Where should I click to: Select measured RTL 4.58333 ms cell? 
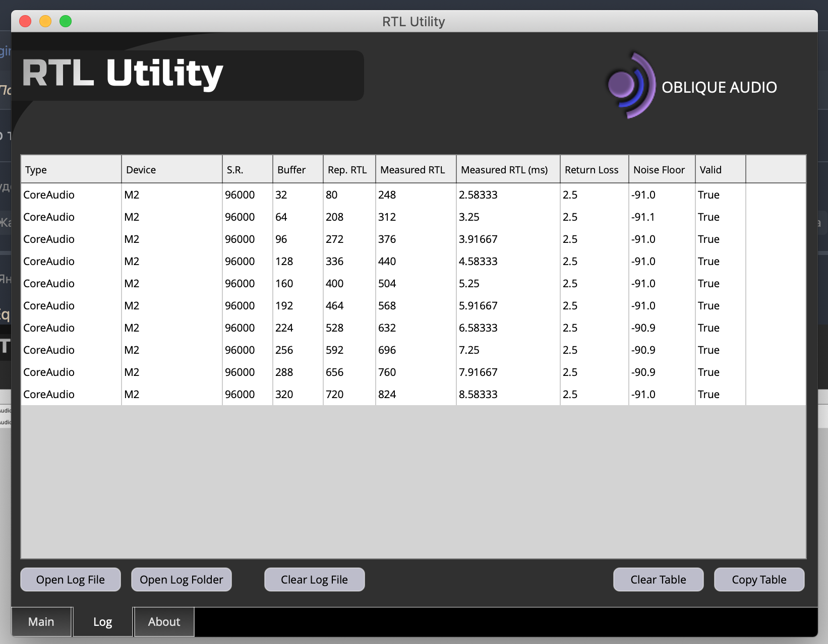[508, 261]
